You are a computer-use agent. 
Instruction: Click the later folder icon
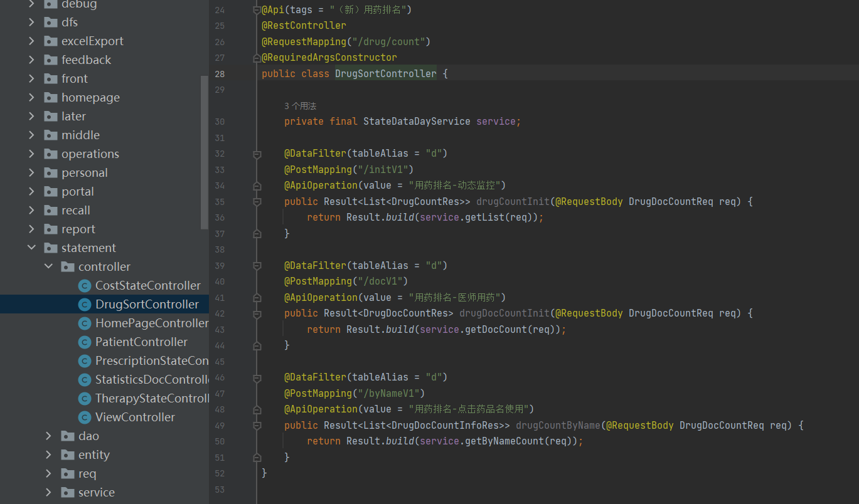coord(51,117)
